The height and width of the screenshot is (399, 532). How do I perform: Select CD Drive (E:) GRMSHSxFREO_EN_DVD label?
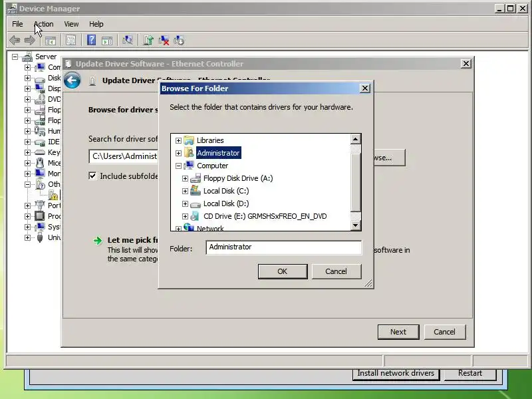[265, 217]
